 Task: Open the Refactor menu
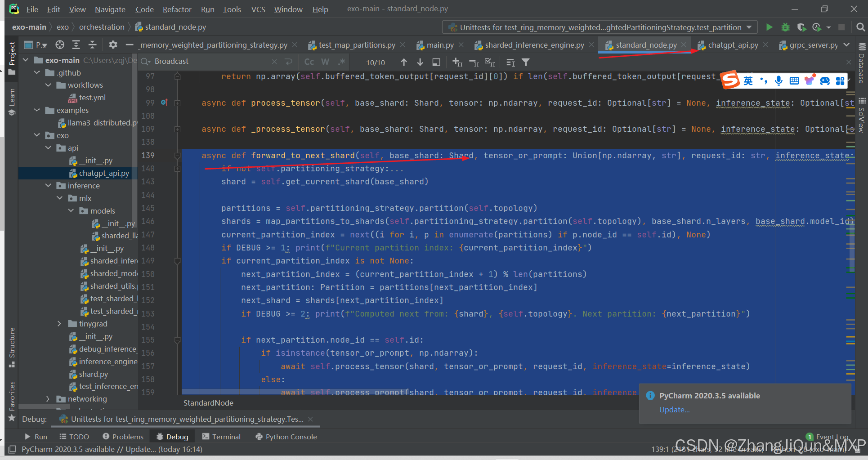(x=177, y=9)
